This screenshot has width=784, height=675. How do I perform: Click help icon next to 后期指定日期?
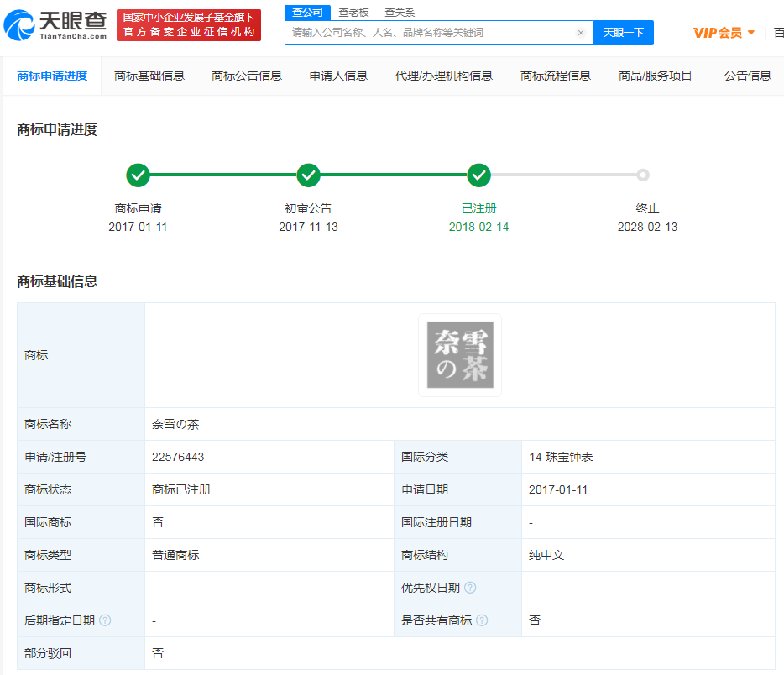click(x=105, y=620)
